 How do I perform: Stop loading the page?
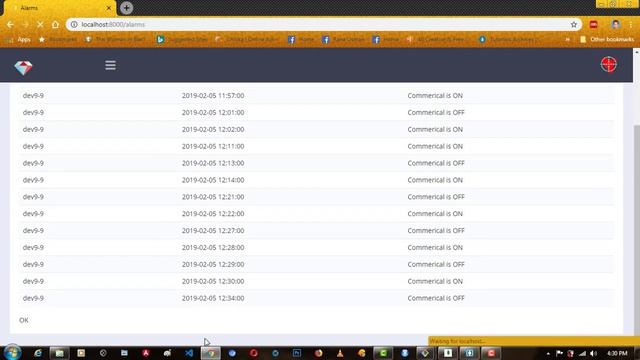[x=40, y=24]
